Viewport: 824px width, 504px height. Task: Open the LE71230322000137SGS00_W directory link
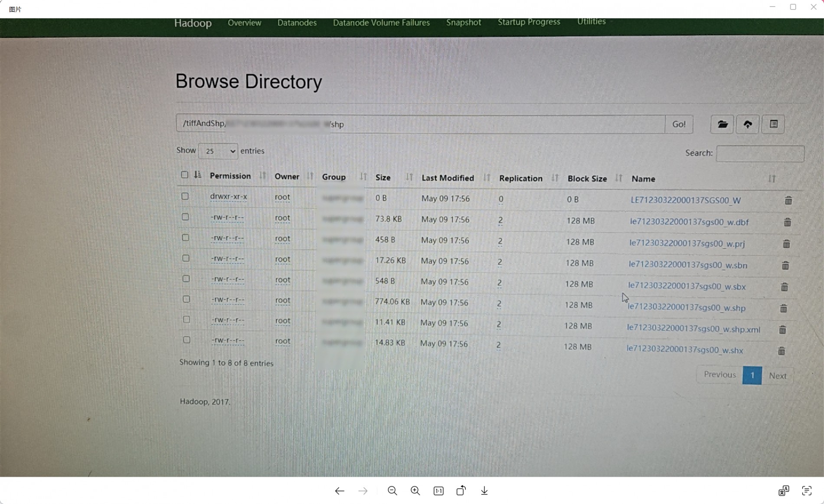(x=686, y=200)
